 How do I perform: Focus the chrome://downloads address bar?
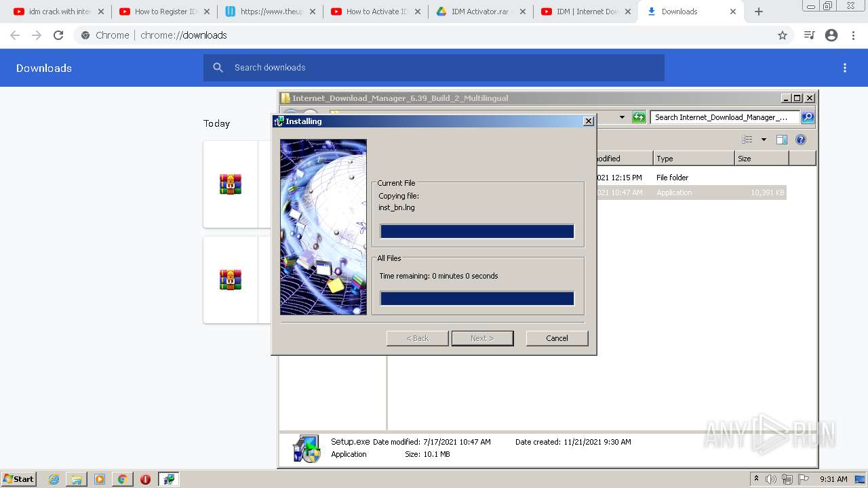[434, 35]
